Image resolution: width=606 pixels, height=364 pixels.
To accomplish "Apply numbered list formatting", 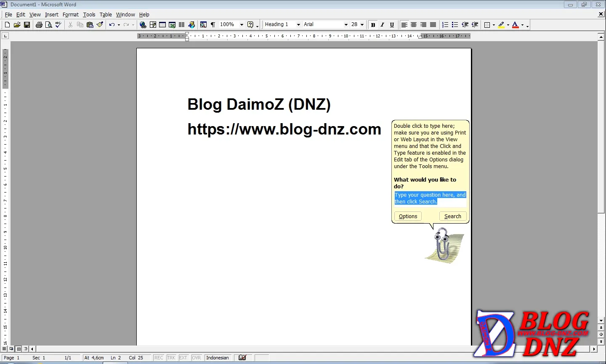I will tap(445, 25).
